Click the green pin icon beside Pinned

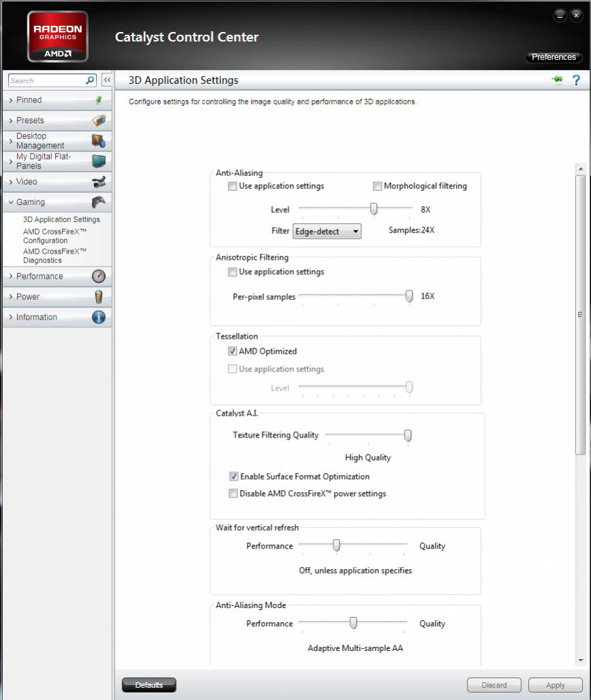click(99, 100)
